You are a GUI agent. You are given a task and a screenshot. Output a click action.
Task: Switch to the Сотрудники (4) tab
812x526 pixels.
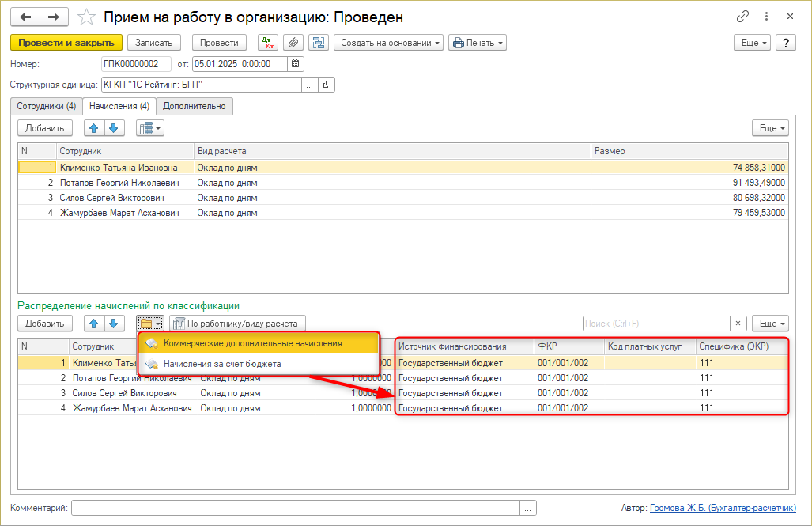[x=47, y=106]
